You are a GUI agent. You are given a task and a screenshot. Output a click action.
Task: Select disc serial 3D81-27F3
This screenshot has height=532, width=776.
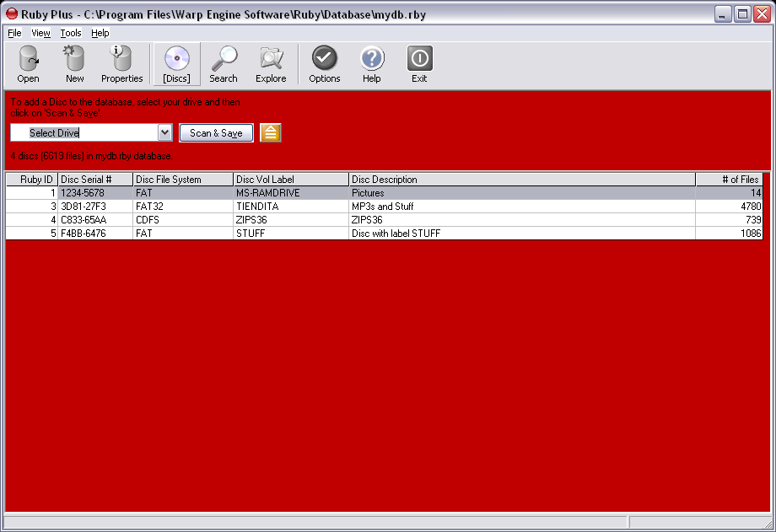pos(95,207)
